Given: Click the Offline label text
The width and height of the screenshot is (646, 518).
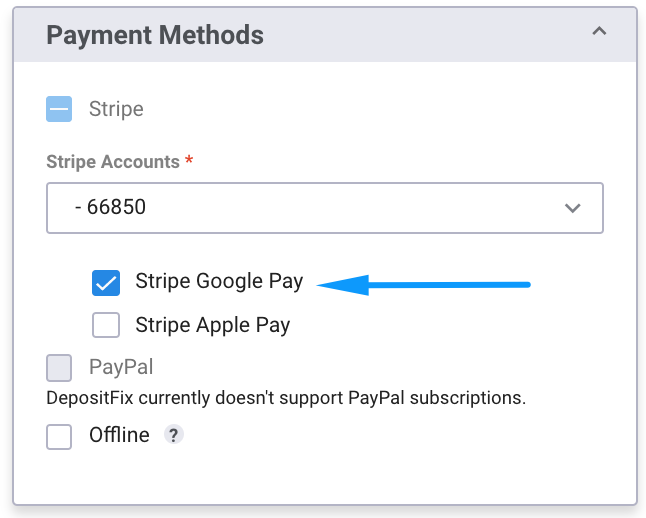Looking at the screenshot, I should 119,435.
